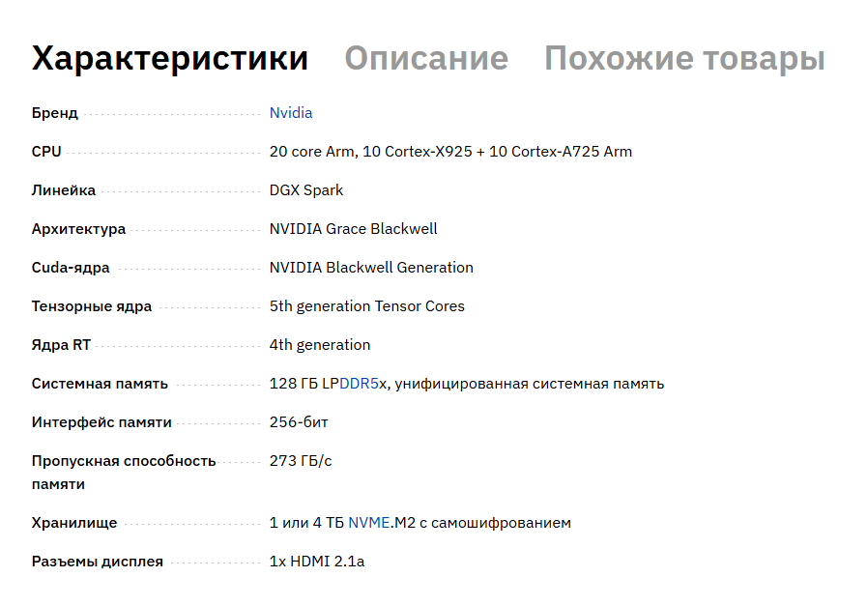Open the Nvidia brand link
The image size is (868, 606).
(291, 113)
